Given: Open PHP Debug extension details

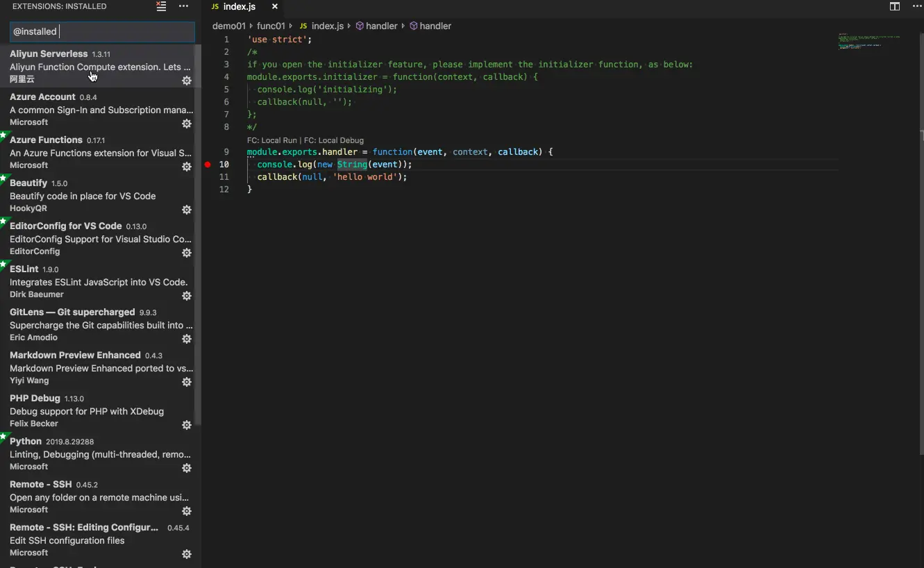Looking at the screenshot, I should tap(101, 410).
